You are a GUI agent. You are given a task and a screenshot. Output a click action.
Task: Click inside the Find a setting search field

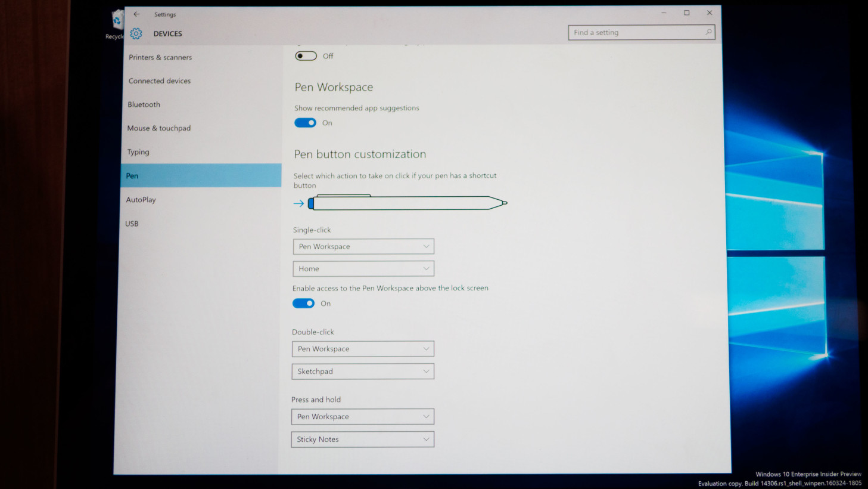(x=626, y=32)
